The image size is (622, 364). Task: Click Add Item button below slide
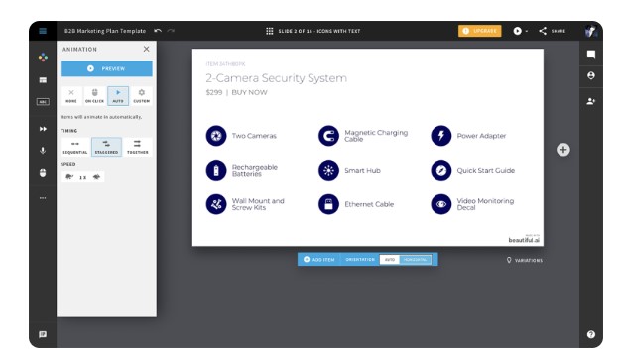318,259
